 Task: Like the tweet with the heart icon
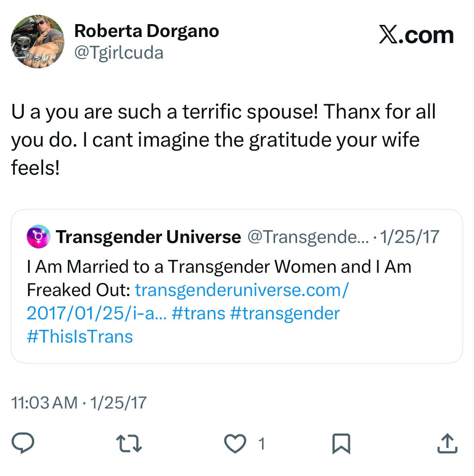click(235, 444)
